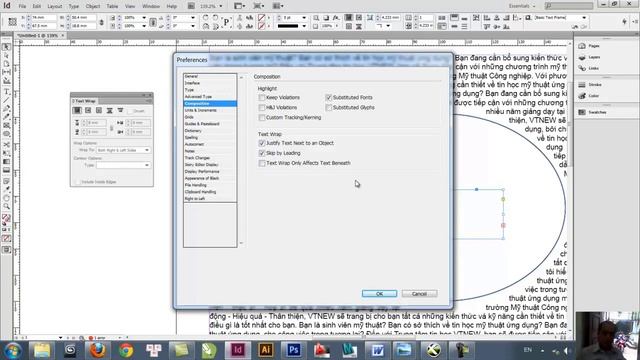Select the Selection tool in the toolbox
This screenshot has width=640, height=360.
pyautogui.click(x=7, y=47)
